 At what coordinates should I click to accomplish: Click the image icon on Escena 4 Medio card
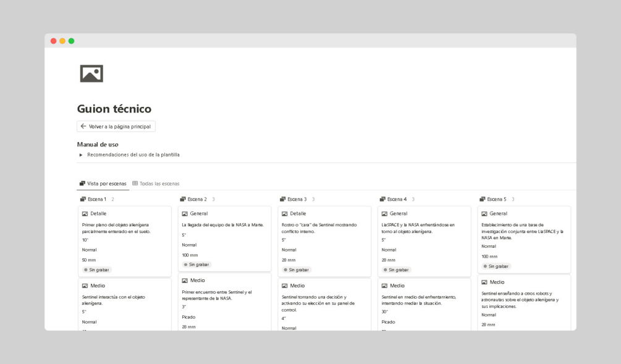pos(384,286)
